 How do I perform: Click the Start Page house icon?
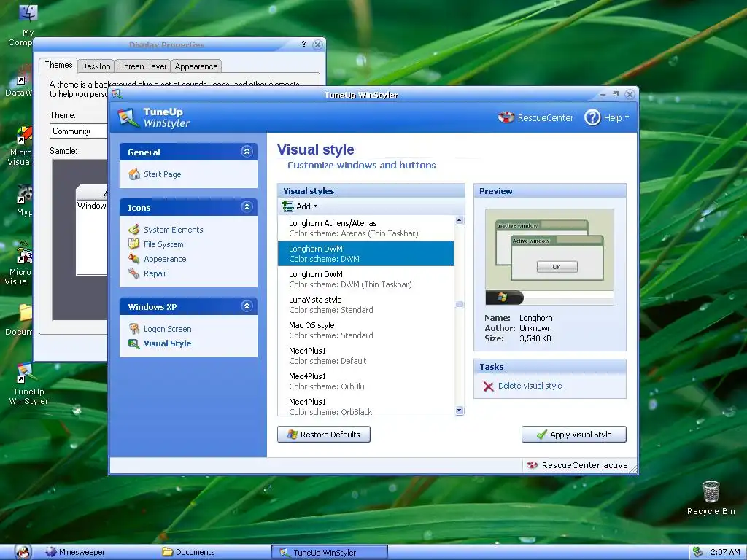(x=134, y=174)
